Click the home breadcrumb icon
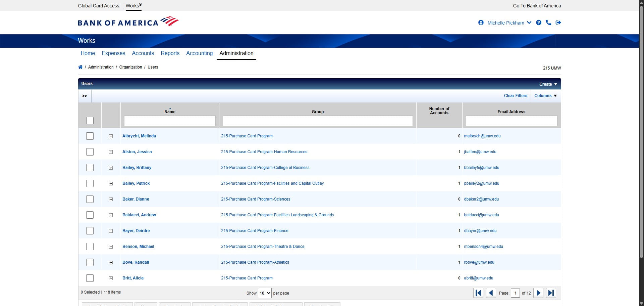This screenshot has height=306, width=644. (80, 67)
